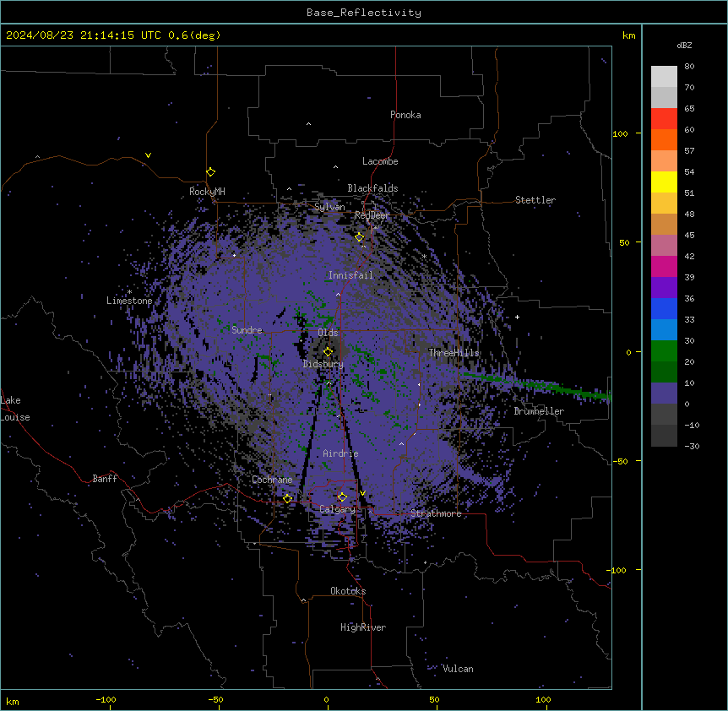
Task: Click the Lake Louise label
Action: [15, 409]
